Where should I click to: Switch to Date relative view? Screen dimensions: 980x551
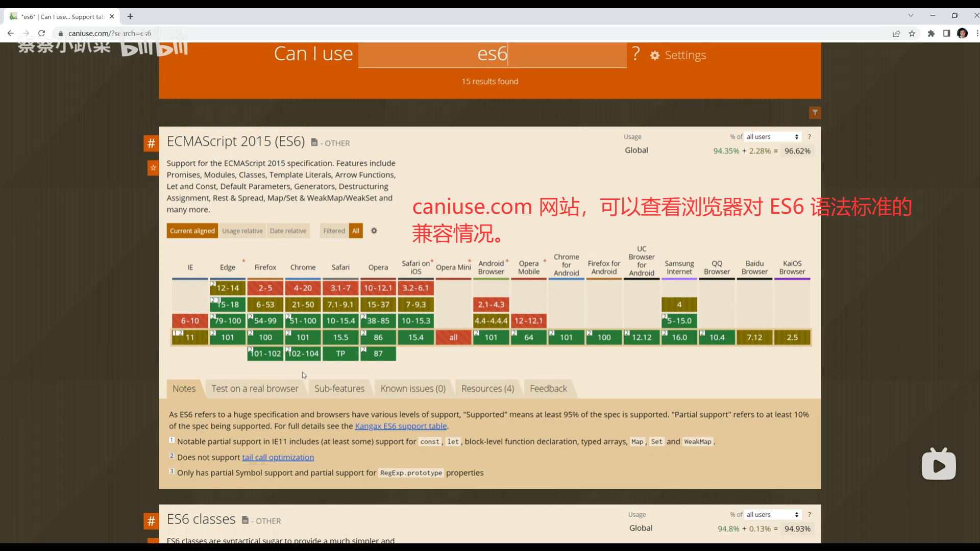[x=288, y=231]
